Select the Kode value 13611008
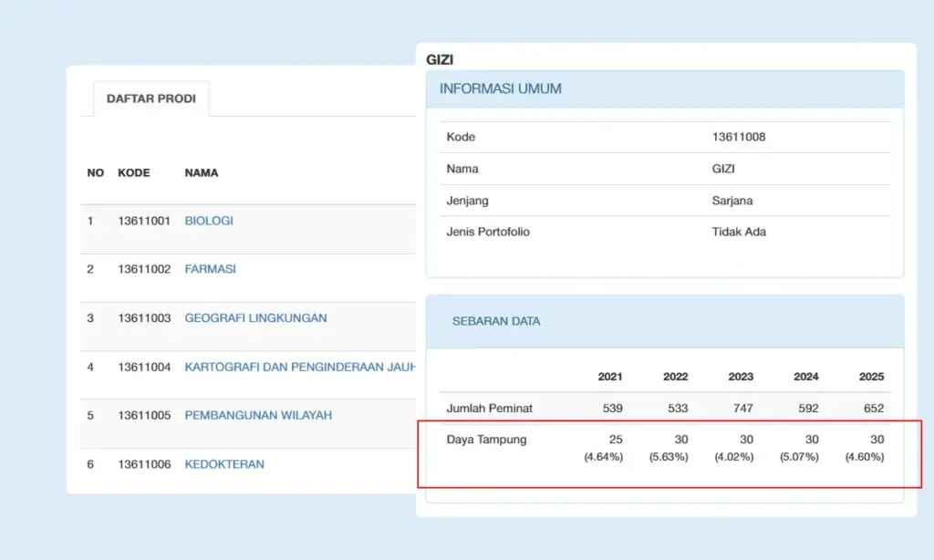This screenshot has height=560, width=934. coord(741,136)
